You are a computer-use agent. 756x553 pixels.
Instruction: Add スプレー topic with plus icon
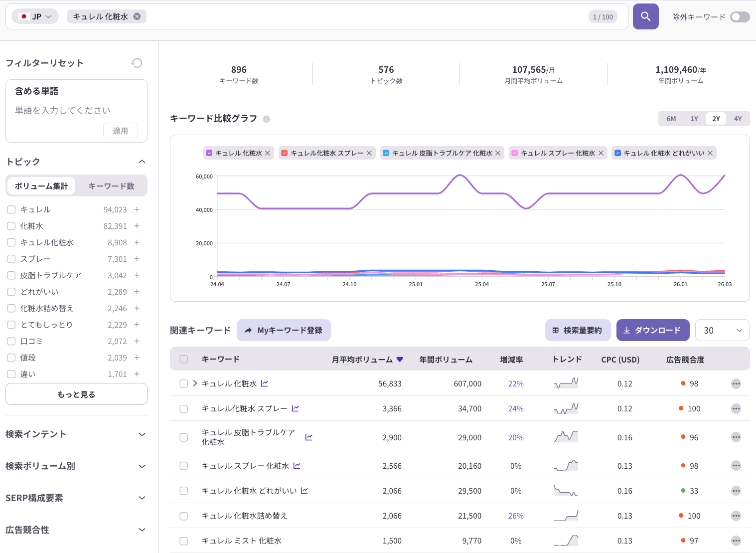coord(137,259)
